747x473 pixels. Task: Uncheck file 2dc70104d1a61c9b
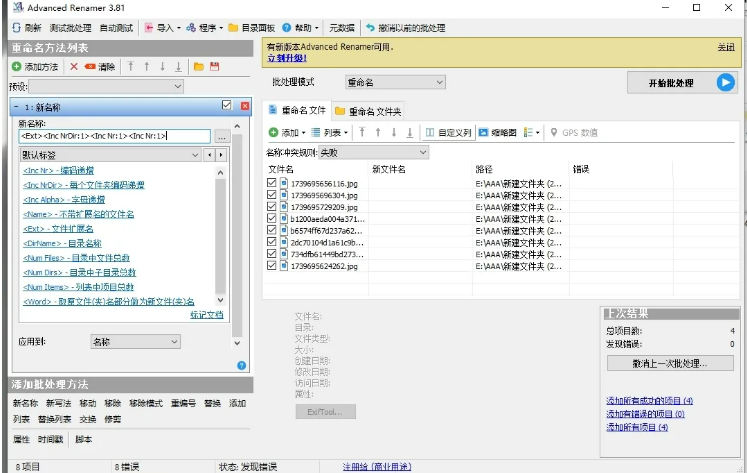tap(272, 242)
